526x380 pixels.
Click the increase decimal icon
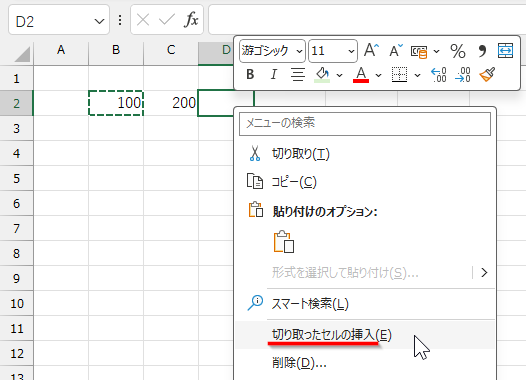[438, 74]
